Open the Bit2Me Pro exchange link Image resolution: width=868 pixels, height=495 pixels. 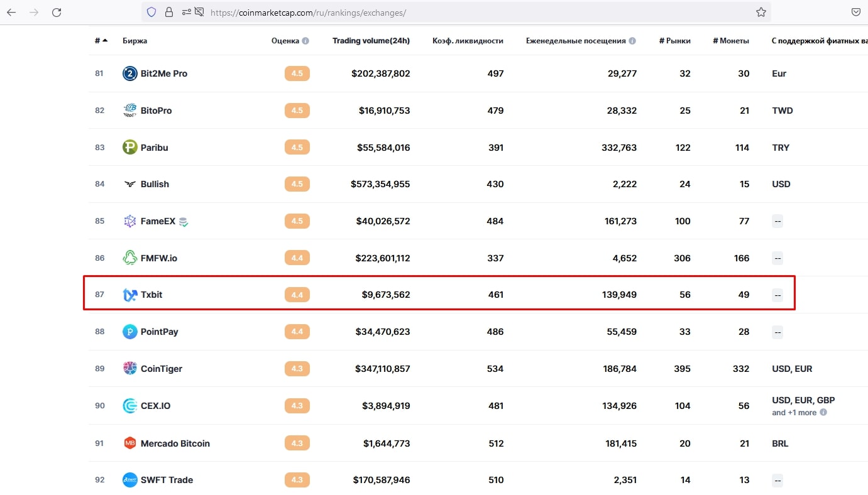(164, 73)
